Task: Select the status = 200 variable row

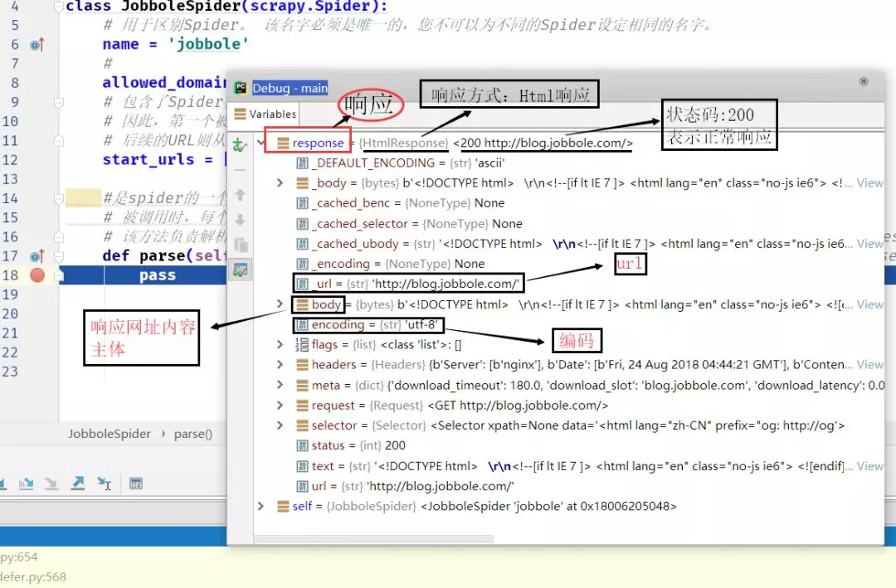Action: coord(351,445)
